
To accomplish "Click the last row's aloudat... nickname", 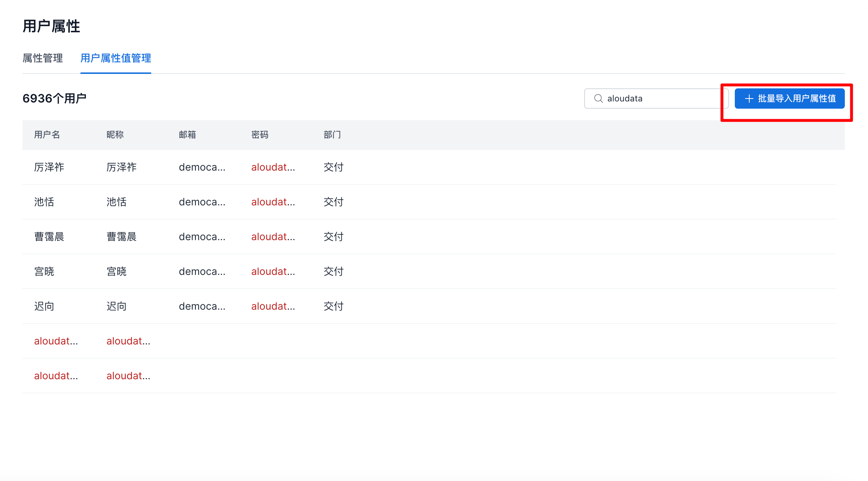I will 128,376.
